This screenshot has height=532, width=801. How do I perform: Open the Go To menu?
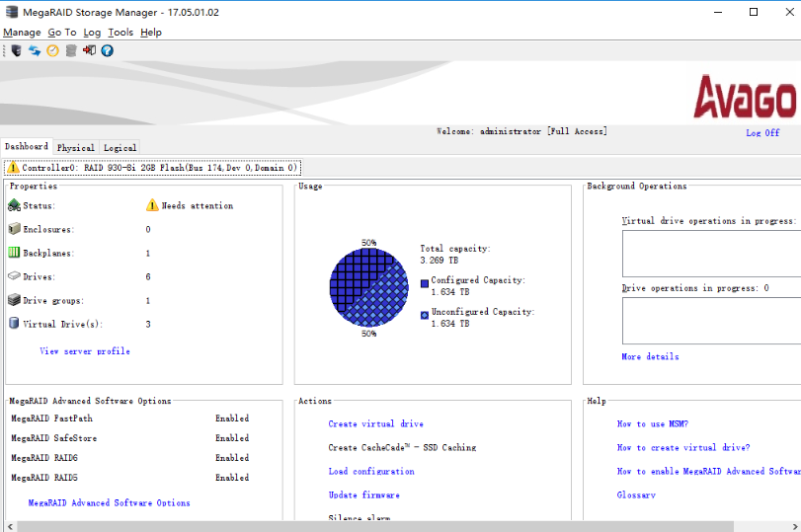click(x=62, y=33)
